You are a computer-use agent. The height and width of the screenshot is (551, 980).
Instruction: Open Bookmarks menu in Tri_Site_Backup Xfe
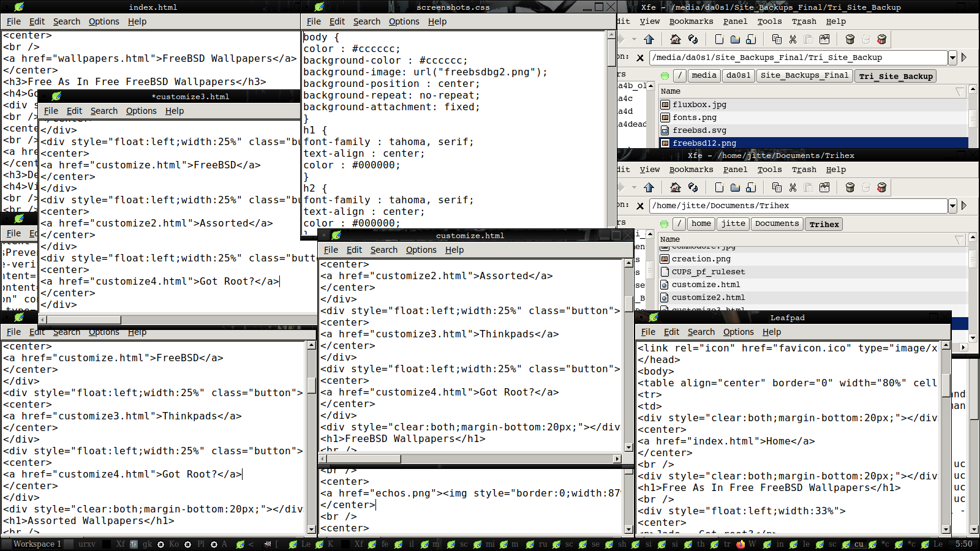pyautogui.click(x=692, y=21)
